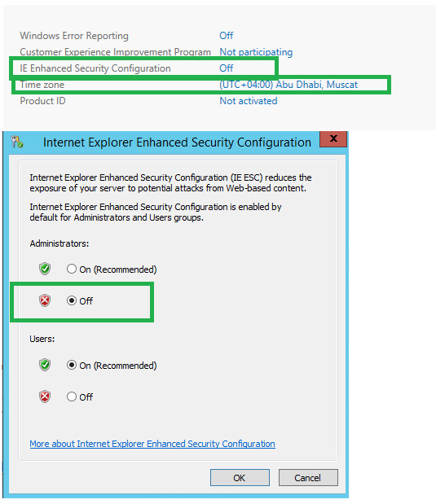Screen dimensions: 436x504
Task: Click the dialog title bar tools icon
Action: (x=17, y=142)
